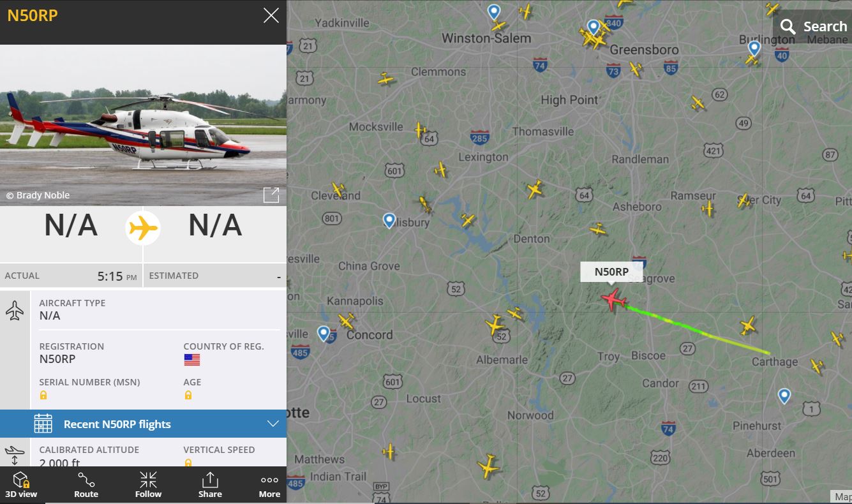Enable Follow aircraft mode
852x504 pixels.
pyautogui.click(x=148, y=485)
